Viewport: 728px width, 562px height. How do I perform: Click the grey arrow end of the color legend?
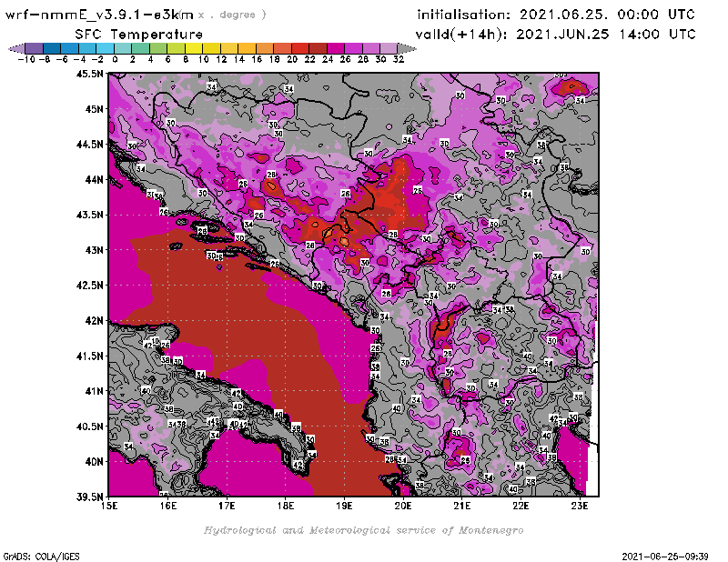pyautogui.click(x=407, y=48)
